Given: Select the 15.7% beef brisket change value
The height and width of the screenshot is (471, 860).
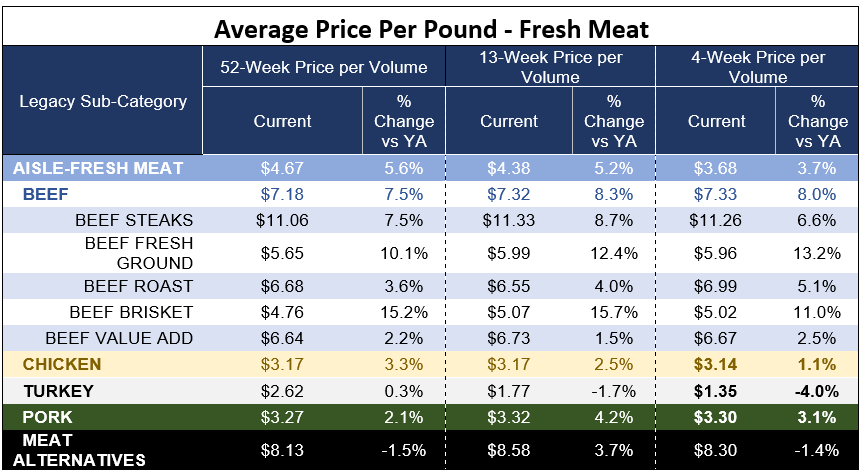Looking at the screenshot, I should click(x=614, y=312).
